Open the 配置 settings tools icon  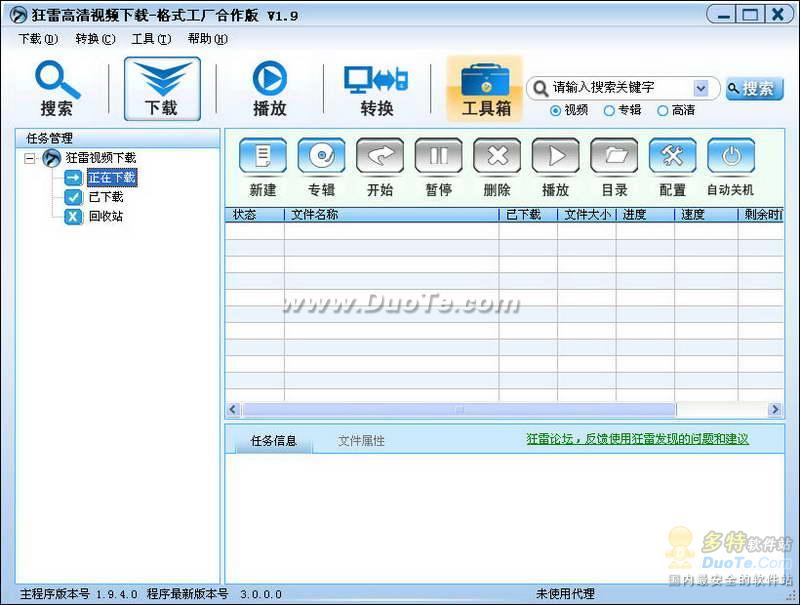pyautogui.click(x=672, y=156)
